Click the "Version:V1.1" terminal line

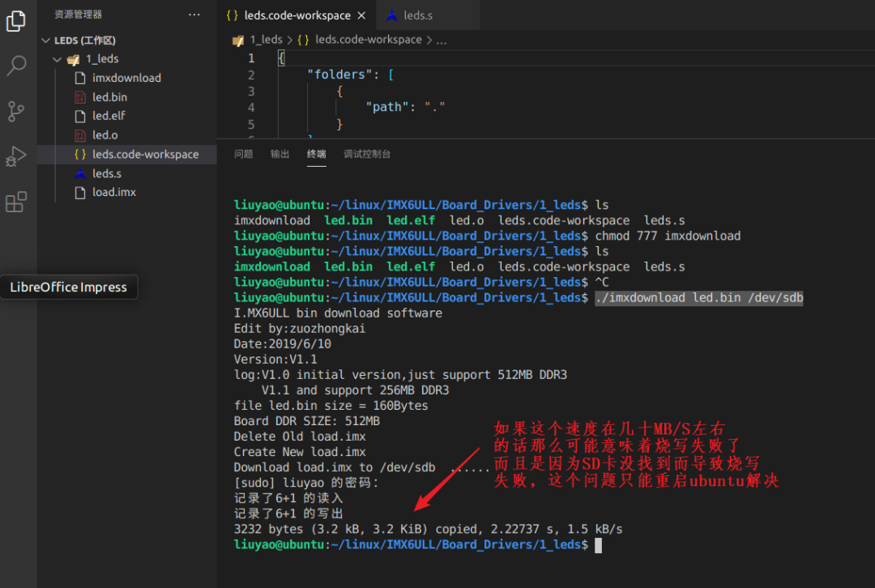click(x=275, y=360)
